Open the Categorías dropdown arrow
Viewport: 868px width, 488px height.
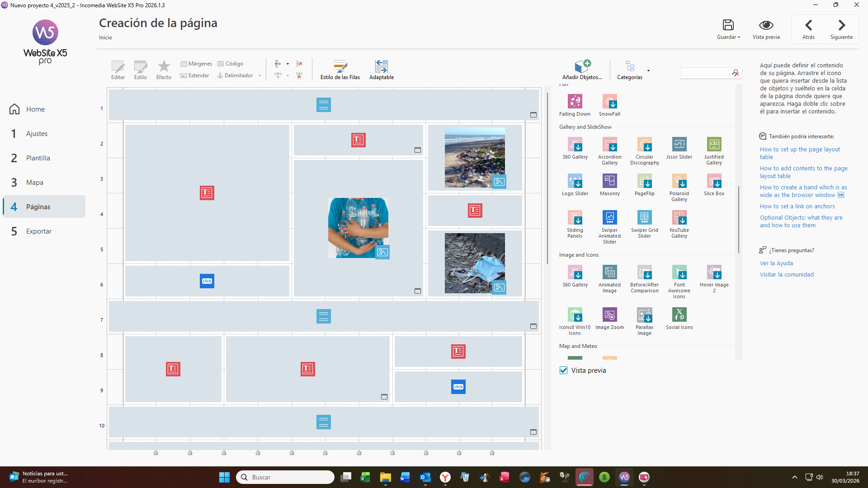(648, 70)
